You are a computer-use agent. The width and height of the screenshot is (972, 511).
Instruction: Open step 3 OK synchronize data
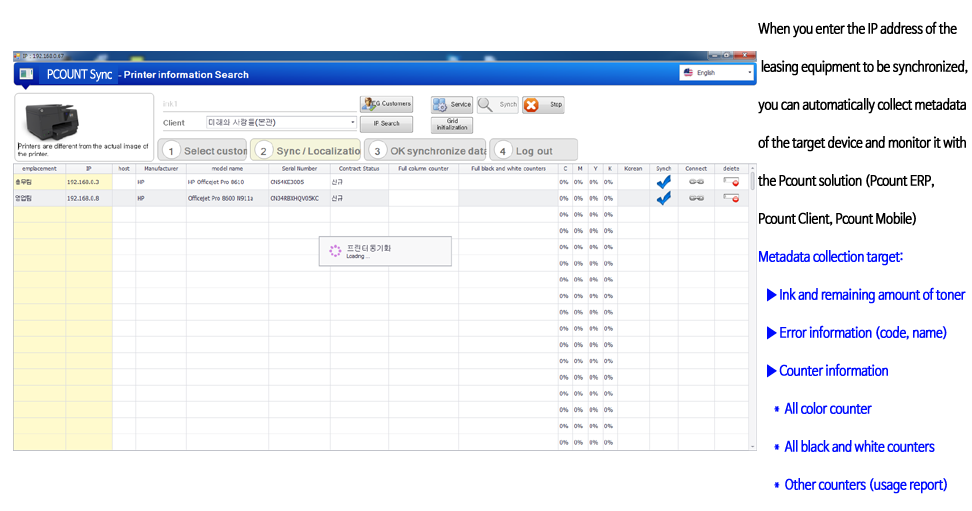point(426,150)
